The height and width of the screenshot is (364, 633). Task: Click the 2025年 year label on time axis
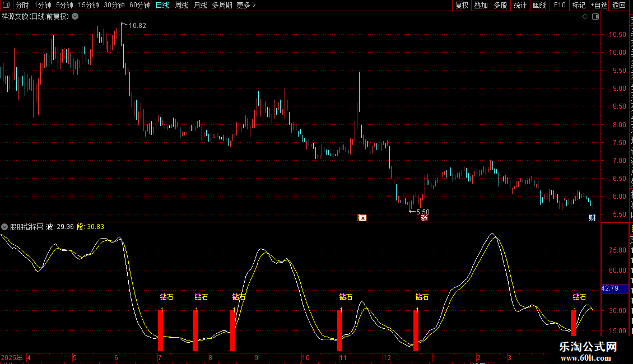(12, 358)
